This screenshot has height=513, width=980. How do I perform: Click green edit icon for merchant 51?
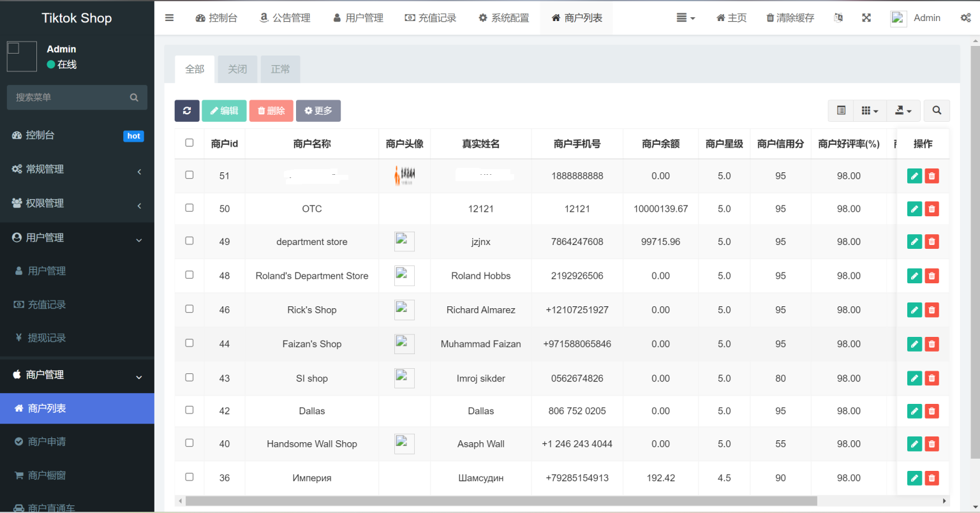coord(914,176)
